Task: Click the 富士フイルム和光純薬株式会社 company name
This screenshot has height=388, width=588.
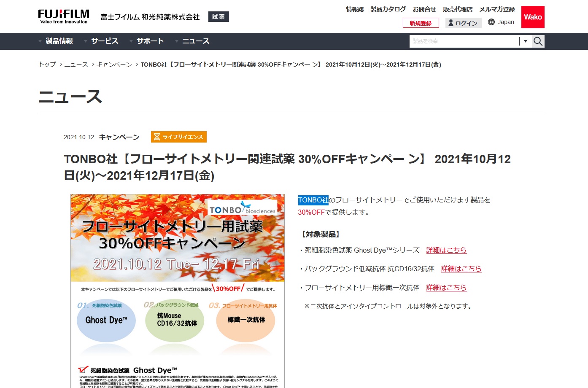Action: 150,17
